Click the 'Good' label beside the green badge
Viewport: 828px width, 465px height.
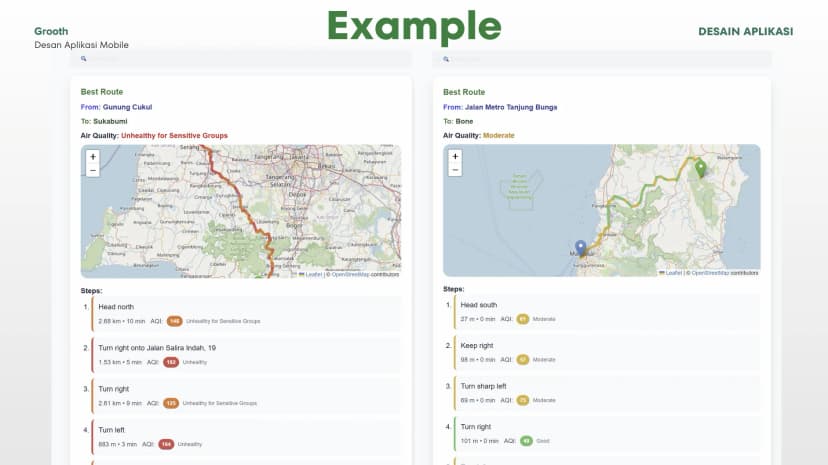coord(543,441)
